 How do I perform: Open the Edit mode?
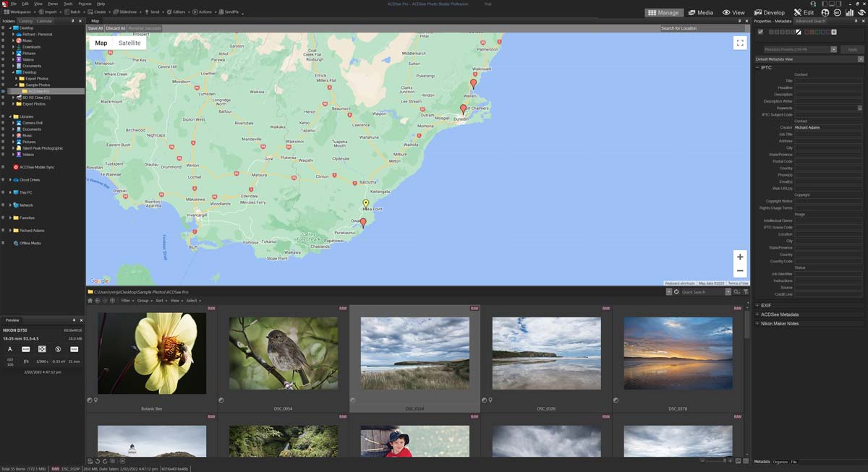click(x=803, y=12)
